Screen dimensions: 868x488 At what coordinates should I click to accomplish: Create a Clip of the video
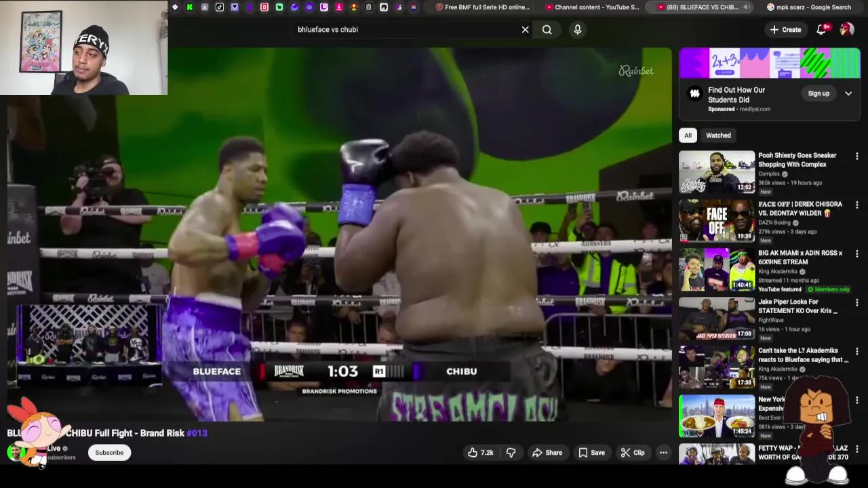633,453
